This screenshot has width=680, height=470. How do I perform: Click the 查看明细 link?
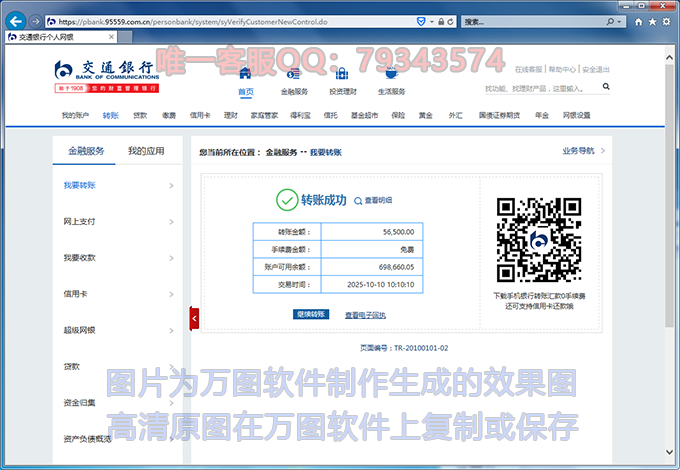pyautogui.click(x=373, y=201)
